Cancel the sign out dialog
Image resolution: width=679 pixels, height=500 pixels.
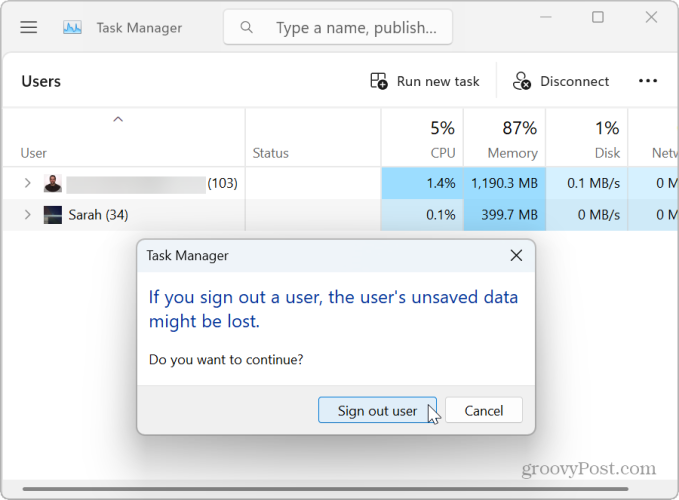(x=484, y=410)
